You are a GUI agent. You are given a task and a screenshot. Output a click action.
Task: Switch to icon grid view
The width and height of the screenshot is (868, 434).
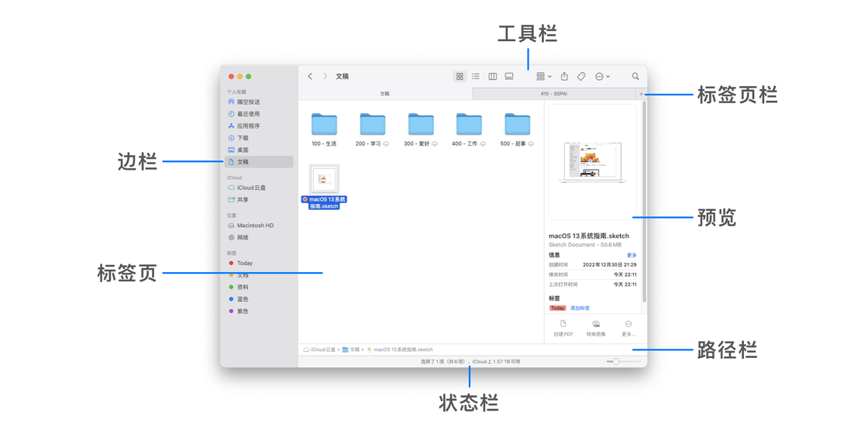point(460,77)
